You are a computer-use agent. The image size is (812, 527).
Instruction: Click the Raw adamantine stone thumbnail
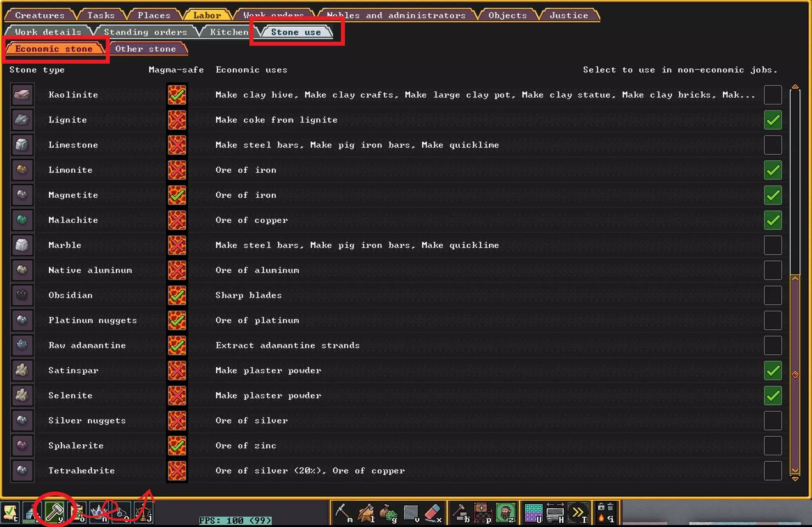point(22,345)
